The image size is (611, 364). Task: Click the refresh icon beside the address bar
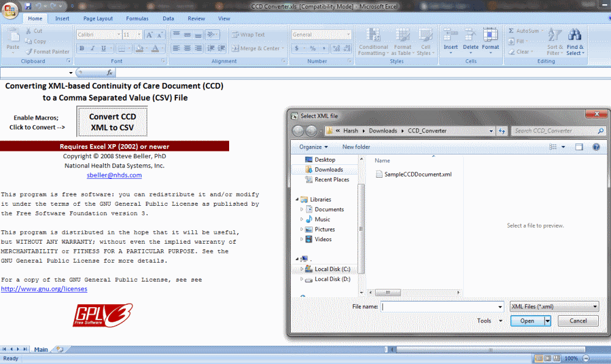click(502, 131)
